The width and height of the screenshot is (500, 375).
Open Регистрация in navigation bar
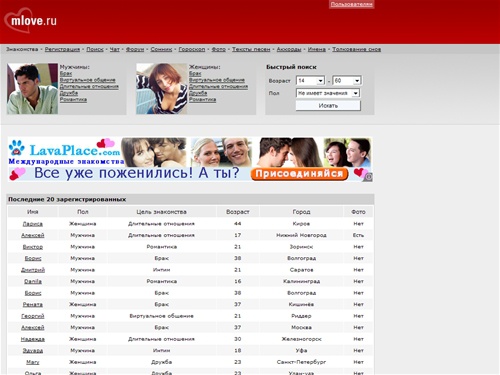(x=62, y=49)
